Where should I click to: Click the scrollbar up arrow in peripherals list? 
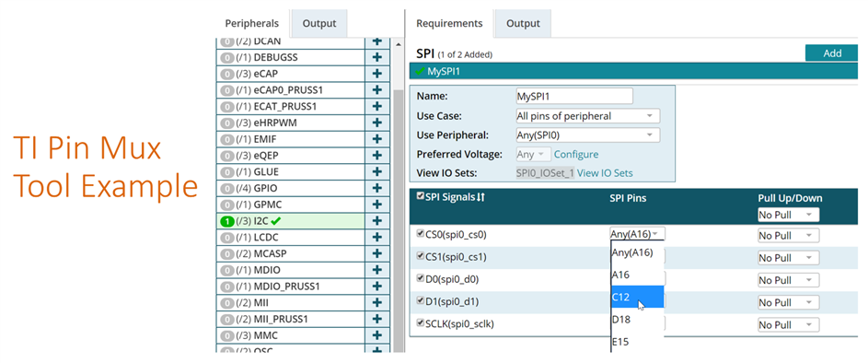tap(398, 44)
